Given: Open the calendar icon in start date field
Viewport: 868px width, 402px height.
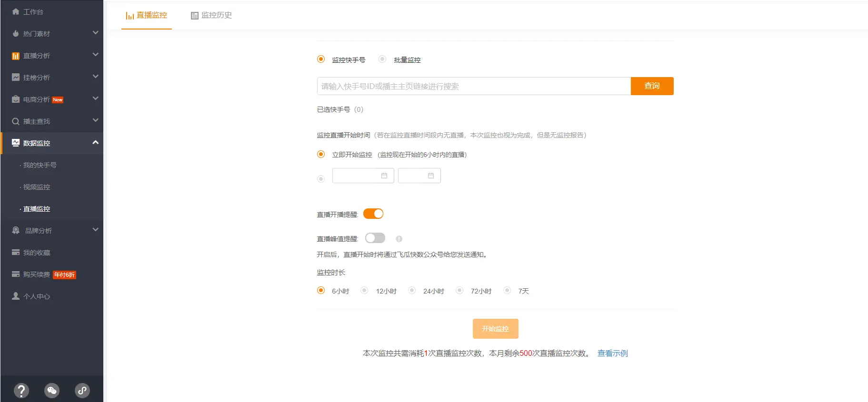Looking at the screenshot, I should [x=384, y=176].
